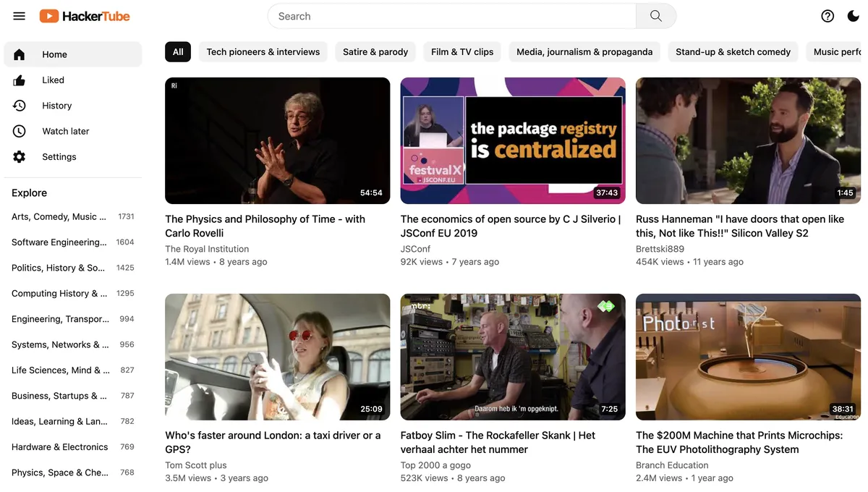The width and height of the screenshot is (868, 492).
Task: Open 'The economics of open source' title
Action: coord(511,226)
